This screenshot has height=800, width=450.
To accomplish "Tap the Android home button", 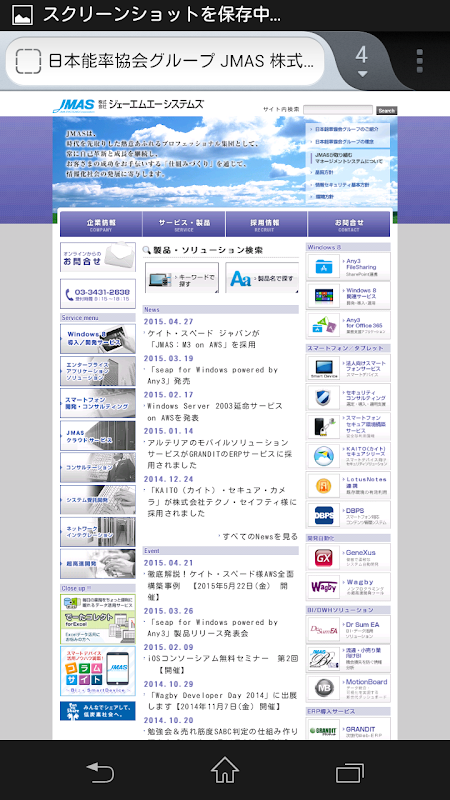I will click(x=225, y=770).
